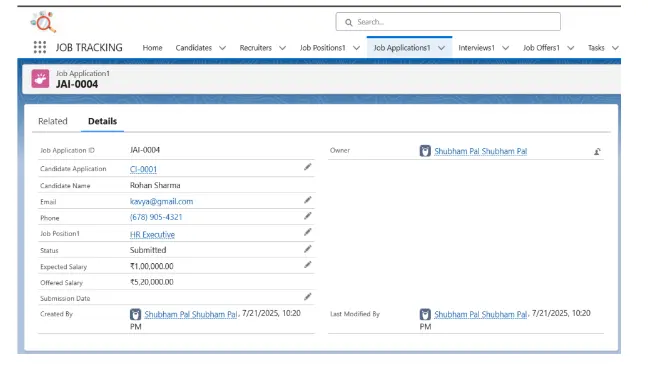
Task: Click the Change Owner icon
Action: click(597, 152)
